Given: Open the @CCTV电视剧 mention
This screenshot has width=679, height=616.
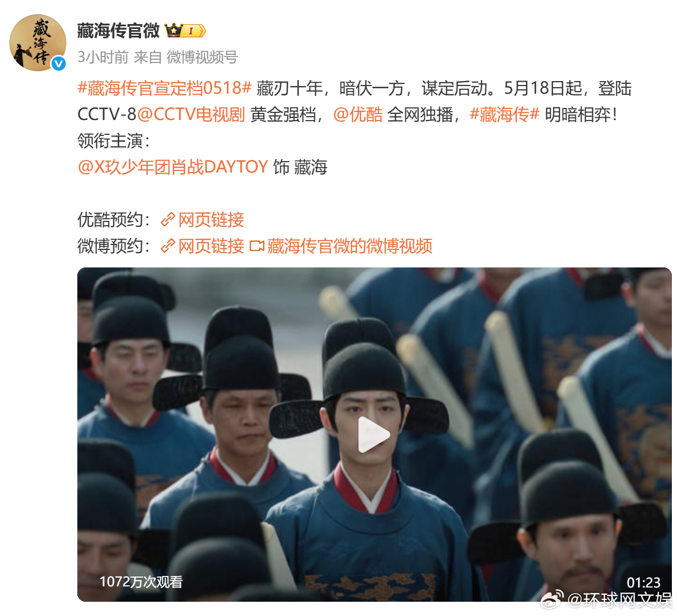Looking at the screenshot, I should 191,115.
